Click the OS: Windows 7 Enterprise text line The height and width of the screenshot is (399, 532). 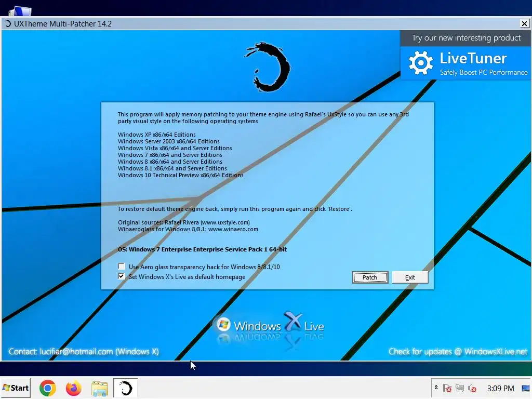pos(202,249)
